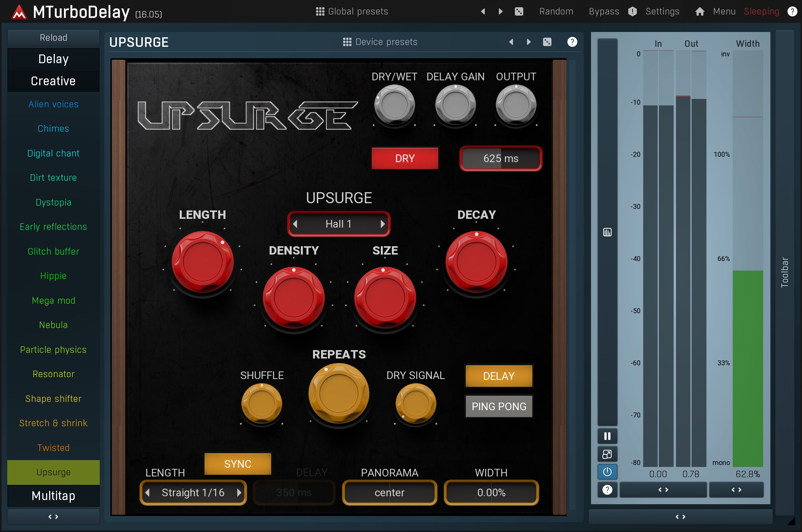The image size is (802, 532).
Task: Click the MeldaProduction logo icon
Action: pos(19,12)
